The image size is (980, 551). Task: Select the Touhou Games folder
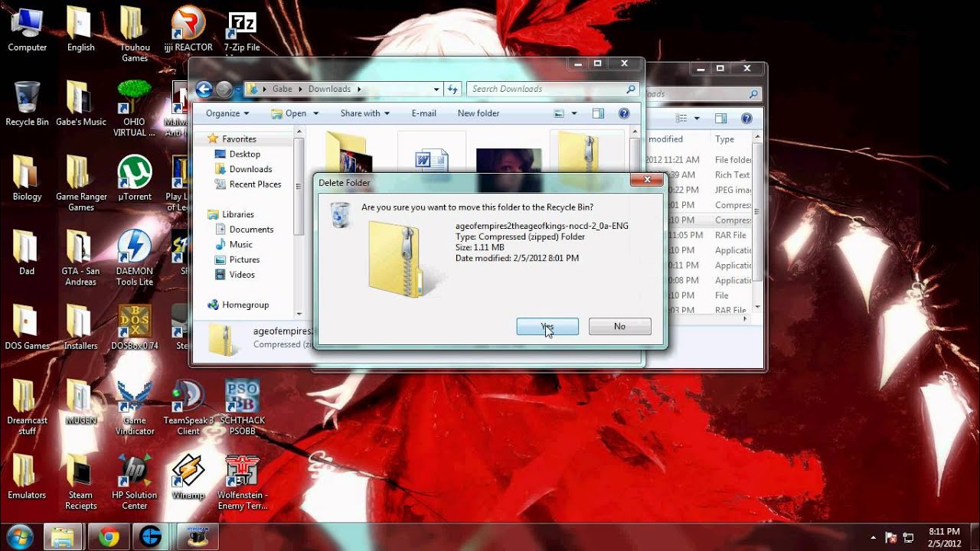[135, 34]
